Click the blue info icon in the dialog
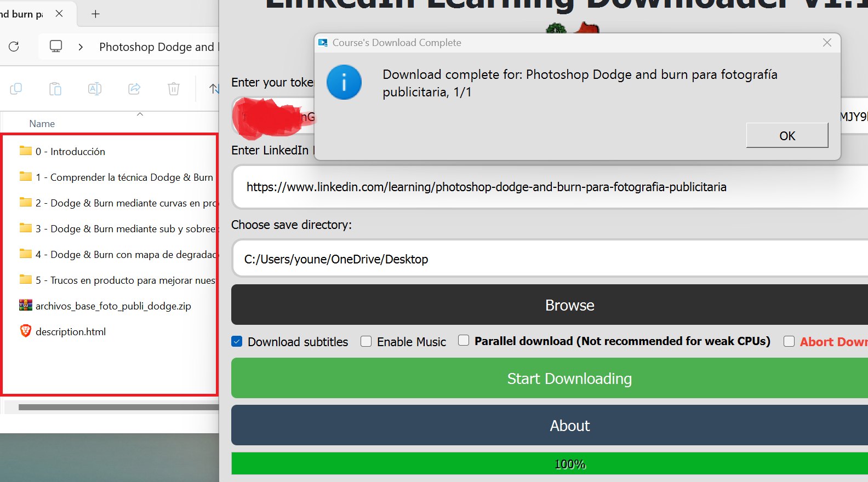 pos(344,82)
